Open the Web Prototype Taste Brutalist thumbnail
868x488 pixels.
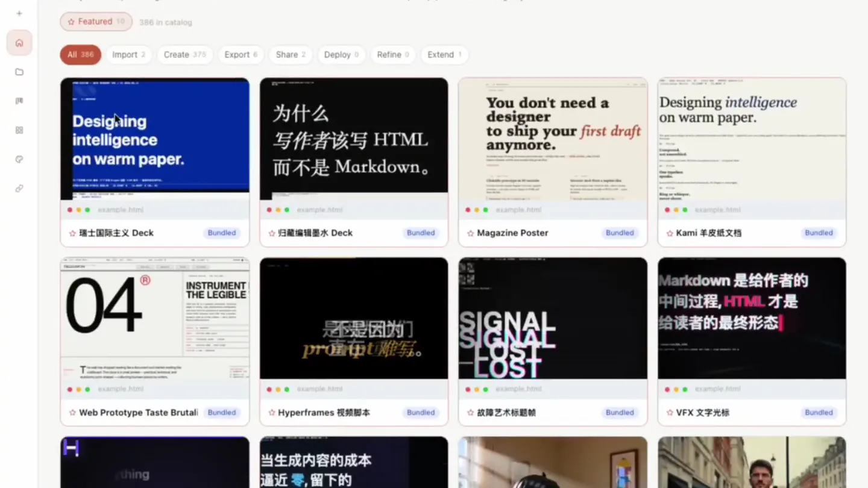click(155, 319)
